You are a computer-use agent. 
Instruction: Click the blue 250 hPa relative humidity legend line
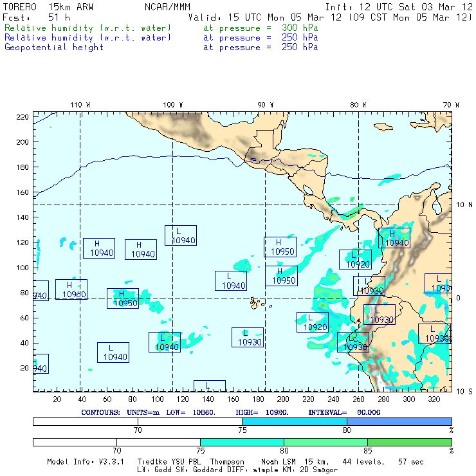click(88, 38)
